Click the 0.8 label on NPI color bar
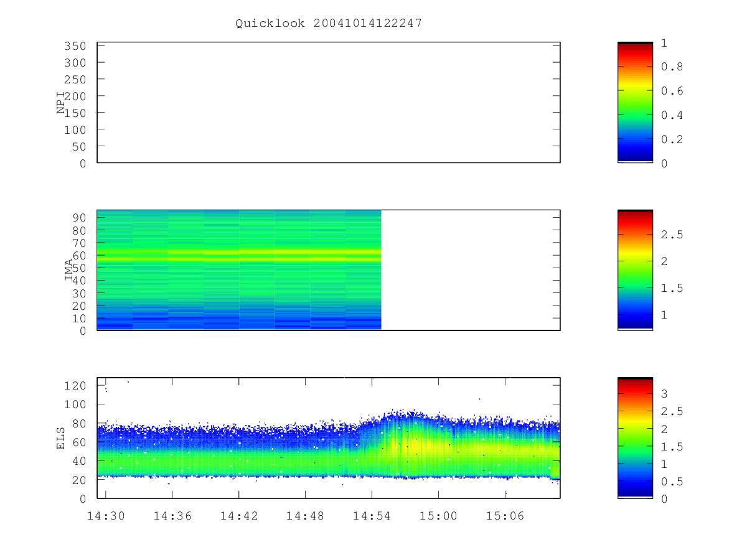747x560 pixels. pyautogui.click(x=671, y=67)
